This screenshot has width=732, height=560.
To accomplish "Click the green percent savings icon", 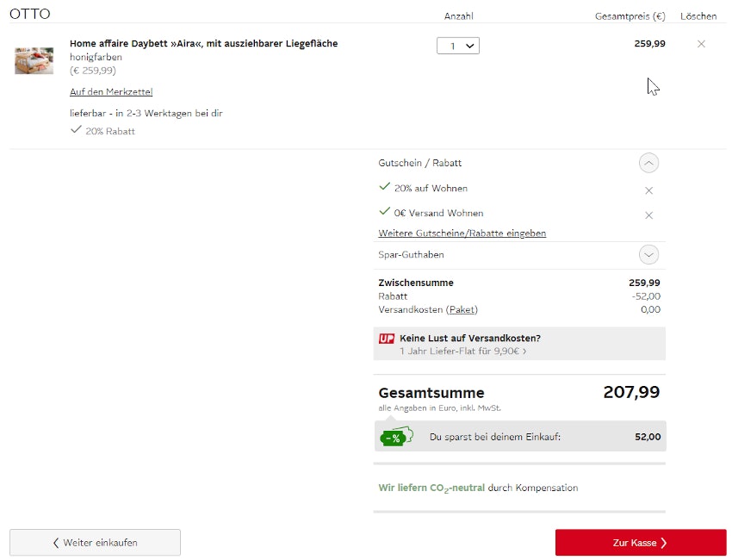I will pyautogui.click(x=396, y=437).
